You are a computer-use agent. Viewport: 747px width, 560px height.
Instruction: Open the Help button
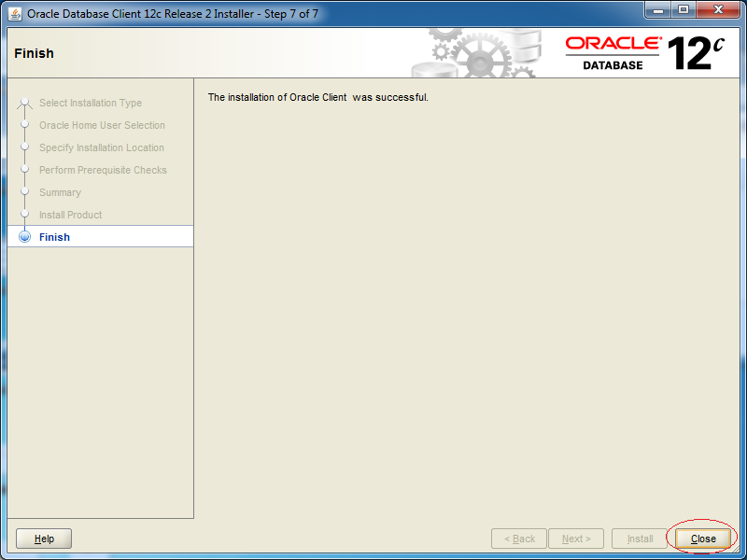coord(44,539)
